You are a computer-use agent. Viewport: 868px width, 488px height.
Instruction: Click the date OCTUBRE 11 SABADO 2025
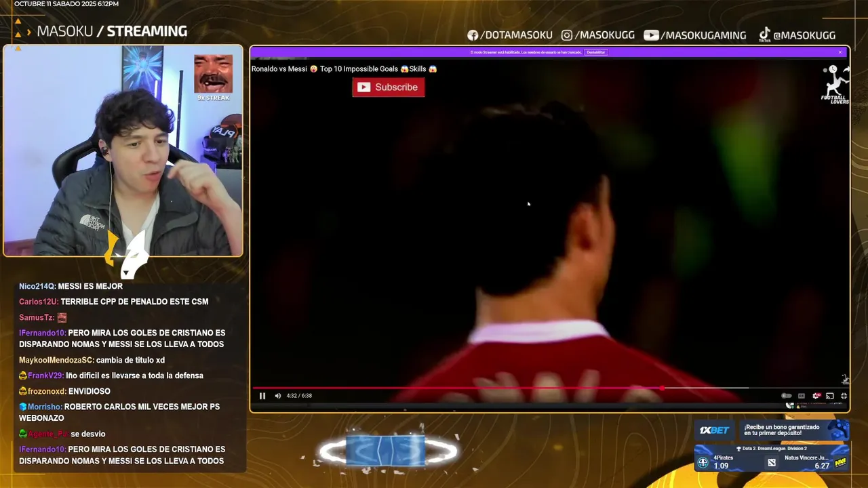(56, 4)
